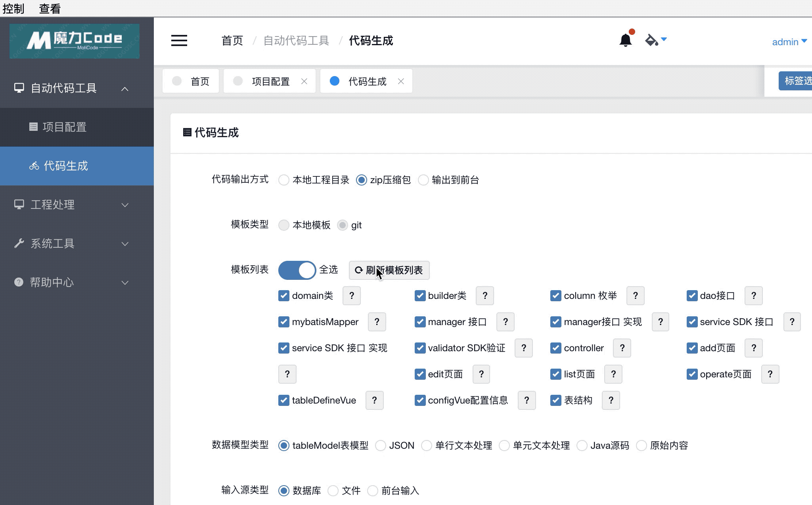Image resolution: width=812 pixels, height=505 pixels.
Task: Open the notification bell
Action: pos(625,40)
